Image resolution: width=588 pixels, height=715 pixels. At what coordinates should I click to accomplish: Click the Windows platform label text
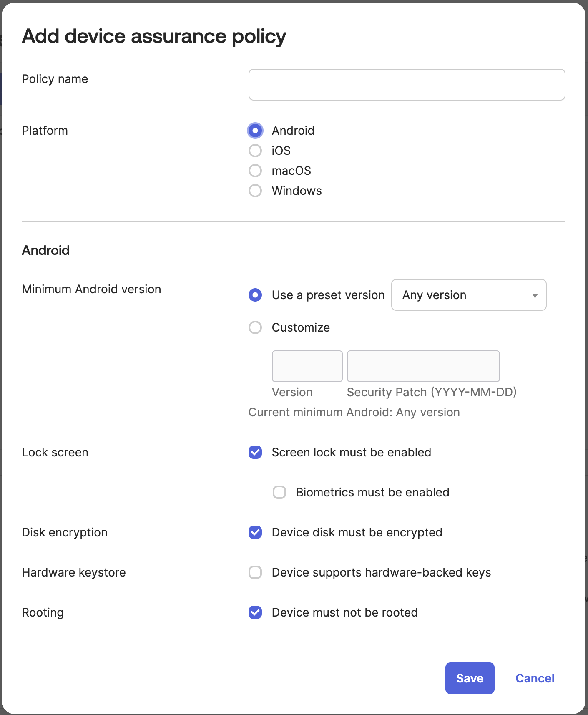point(297,191)
